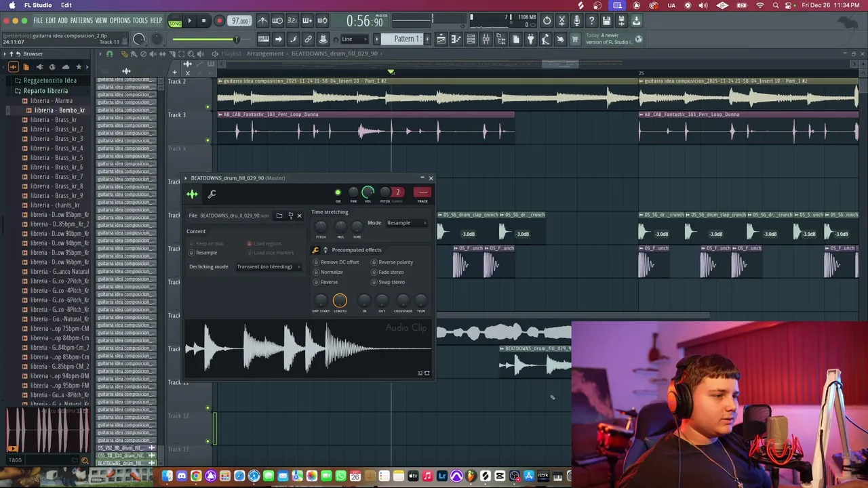
Task: Open the Piano roll view icon
Action: tap(456, 39)
